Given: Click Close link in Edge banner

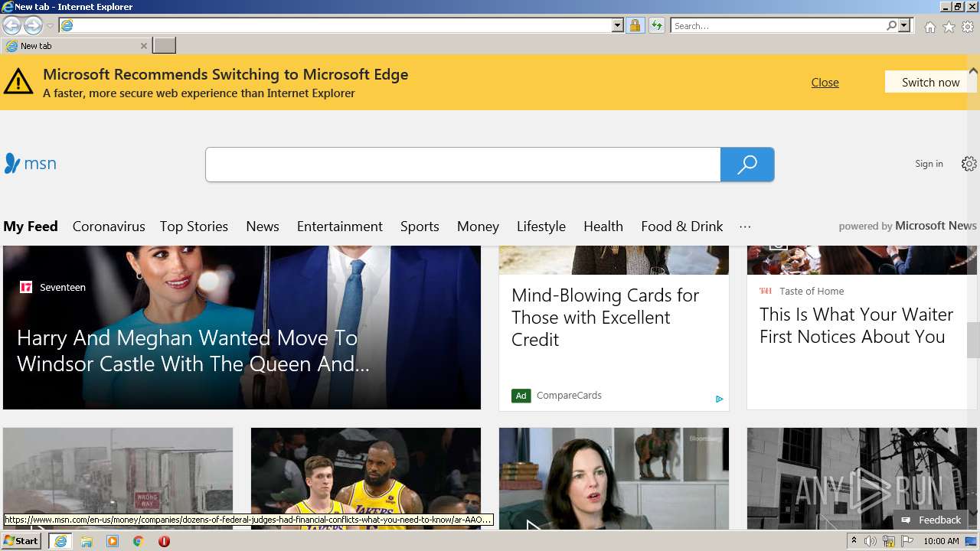Looking at the screenshot, I should pos(825,82).
